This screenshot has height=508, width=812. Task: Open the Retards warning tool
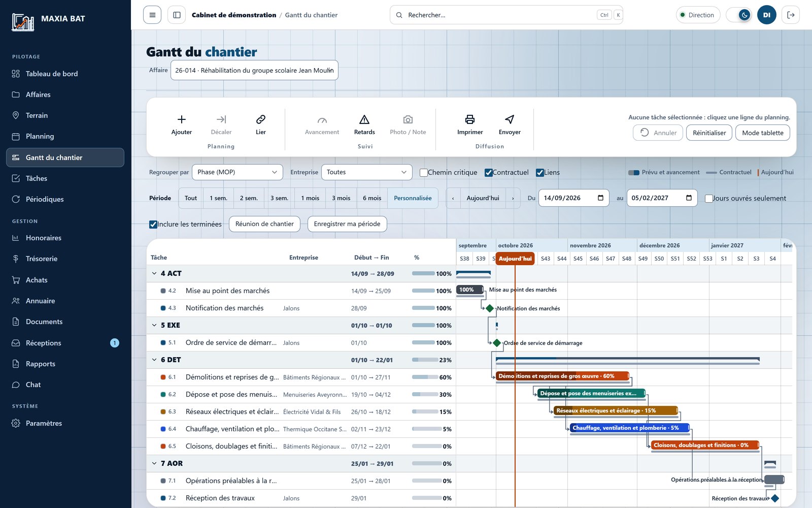[x=364, y=125]
